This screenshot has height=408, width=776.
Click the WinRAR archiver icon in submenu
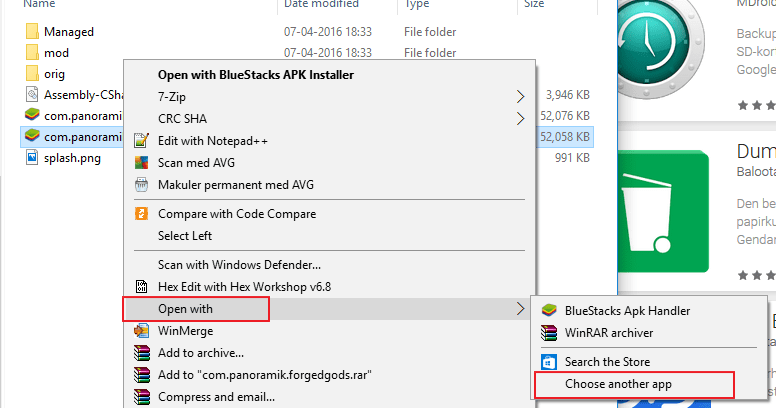pos(548,333)
